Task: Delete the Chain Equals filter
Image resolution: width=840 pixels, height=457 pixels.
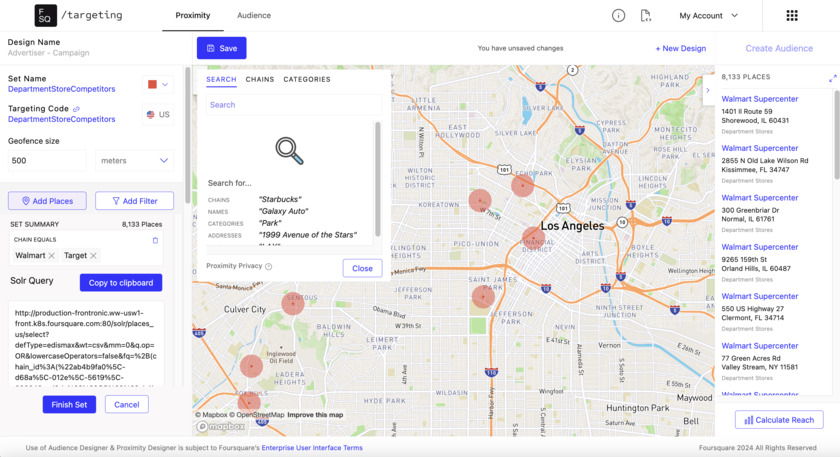Action: tap(155, 240)
